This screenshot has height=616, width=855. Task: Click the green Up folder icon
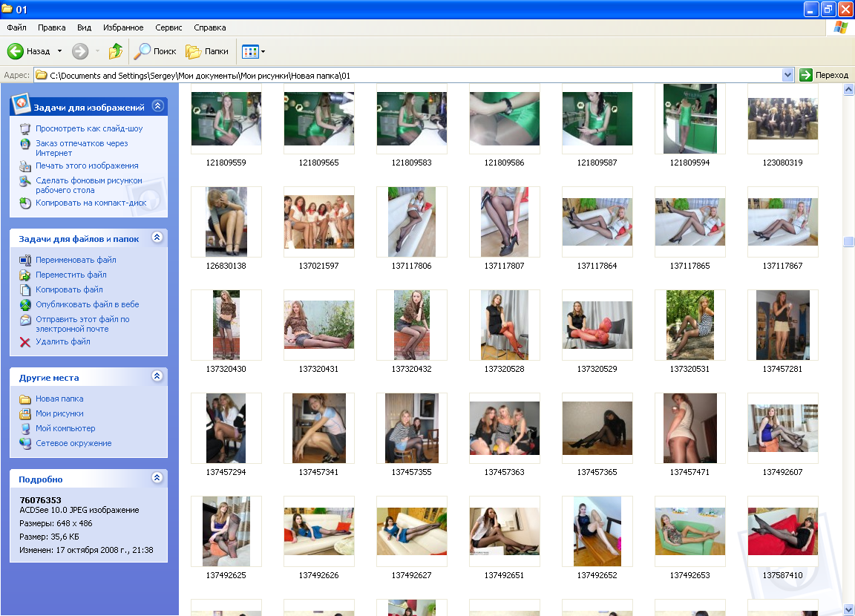116,51
